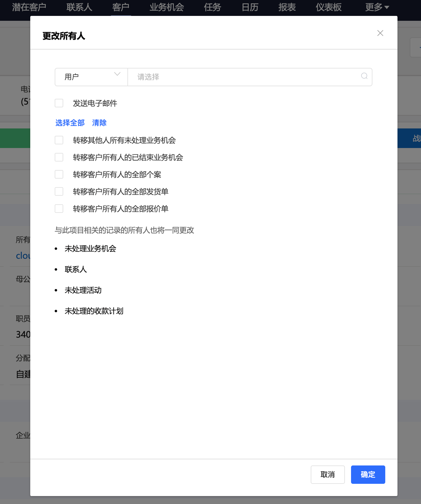Viewport: 421px width, 504px height.
Task: Click the 选择全部 link
Action: click(70, 123)
